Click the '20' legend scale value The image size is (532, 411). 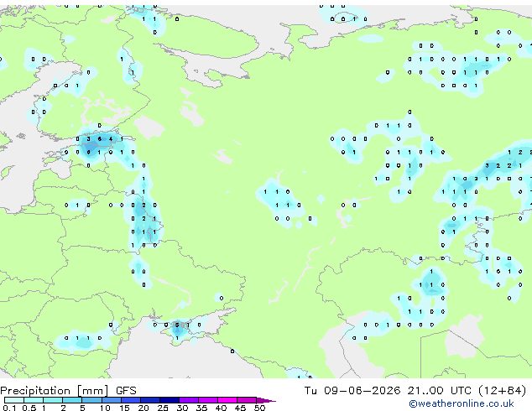pyautogui.click(x=143, y=408)
